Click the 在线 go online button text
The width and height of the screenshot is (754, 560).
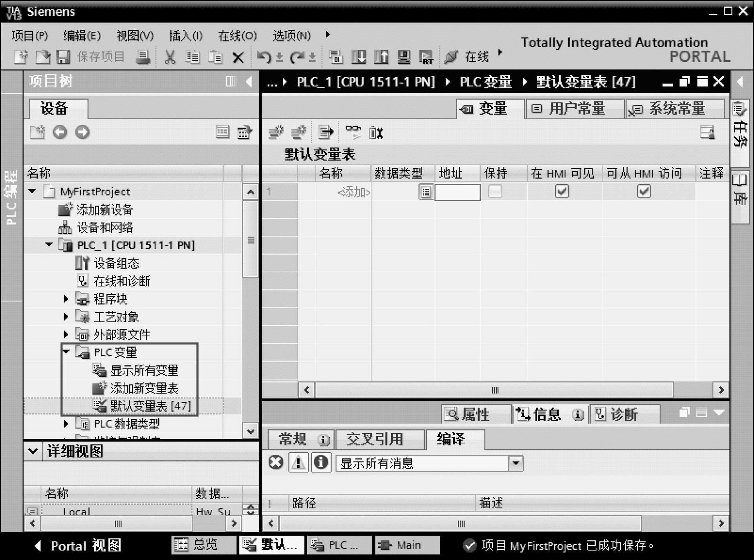(477, 57)
